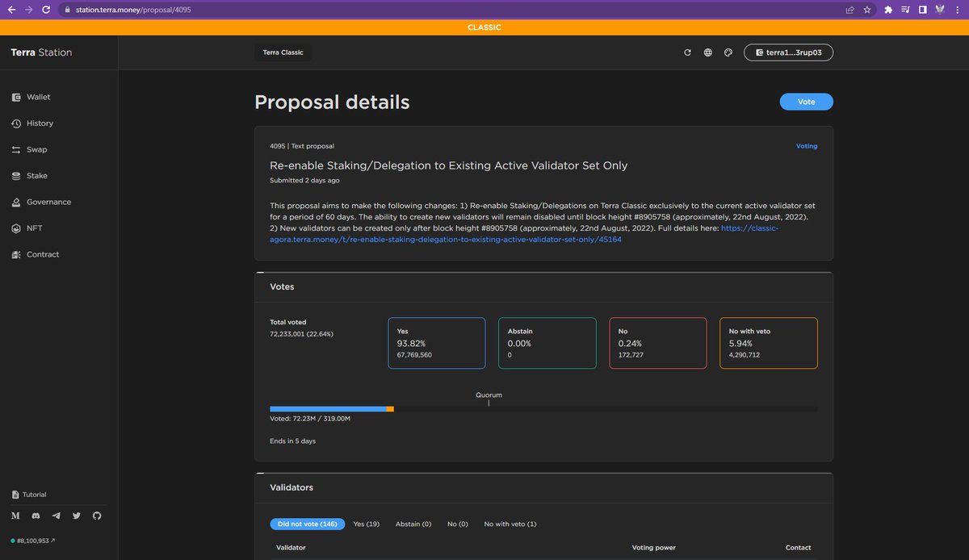Click the blue Yes portion of vote progress bar

click(x=328, y=409)
